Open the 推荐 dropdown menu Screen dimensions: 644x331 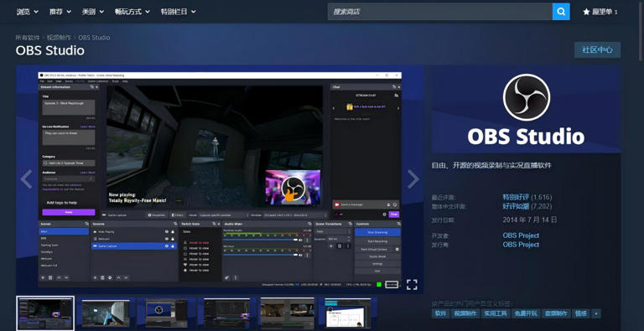click(x=60, y=12)
